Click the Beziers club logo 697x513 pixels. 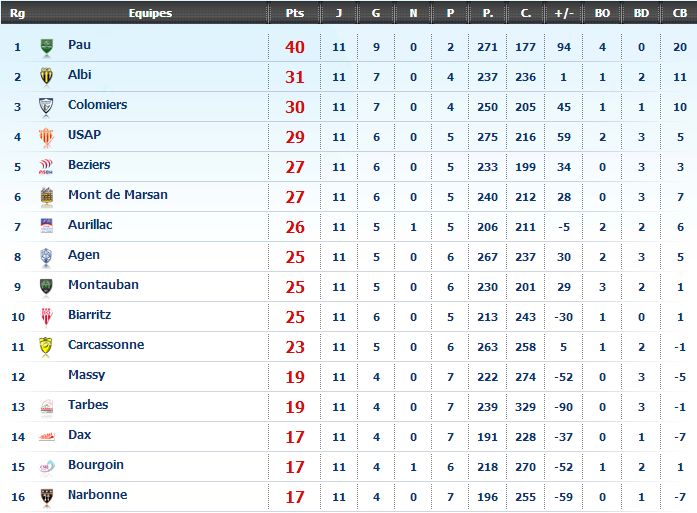pos(46,167)
